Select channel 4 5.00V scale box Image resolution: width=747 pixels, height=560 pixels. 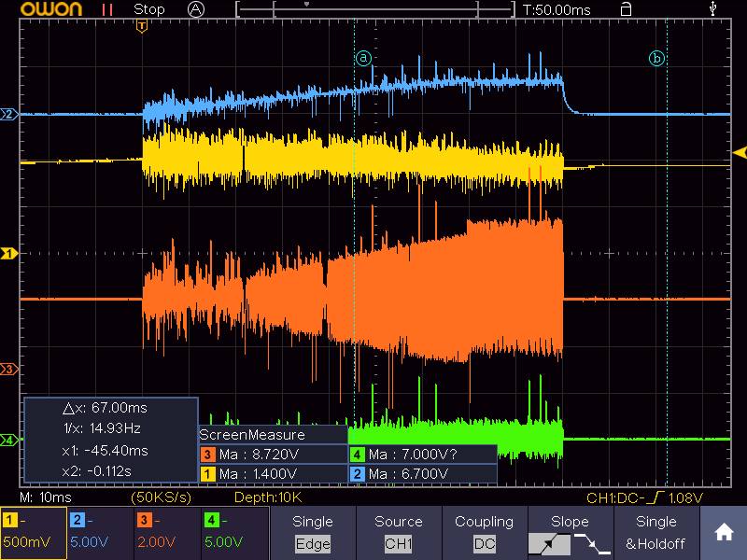[235, 533]
